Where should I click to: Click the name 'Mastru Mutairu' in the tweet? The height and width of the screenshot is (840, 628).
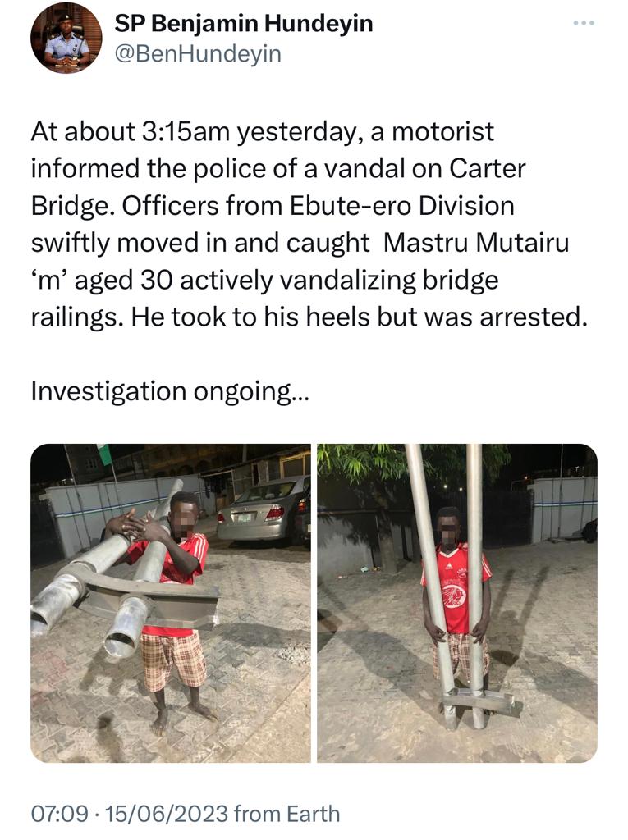click(476, 243)
